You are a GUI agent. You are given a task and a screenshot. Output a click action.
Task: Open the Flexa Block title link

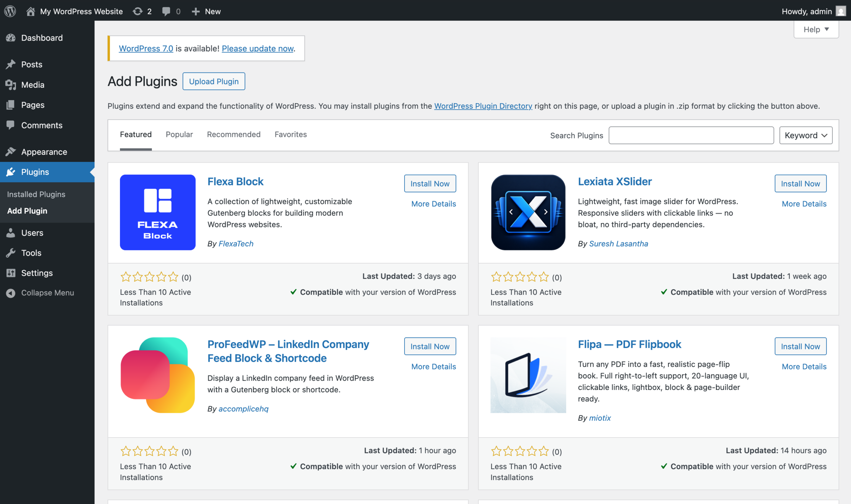click(x=235, y=182)
